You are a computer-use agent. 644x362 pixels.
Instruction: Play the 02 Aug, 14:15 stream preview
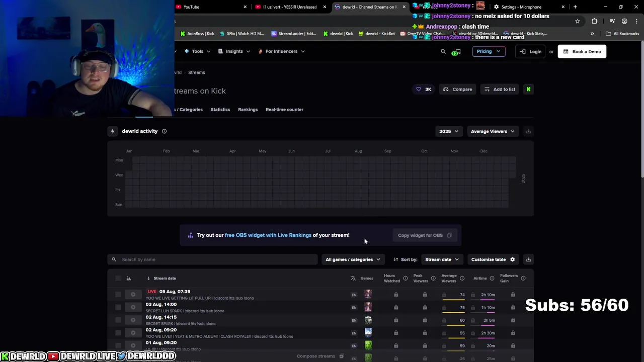(133, 320)
